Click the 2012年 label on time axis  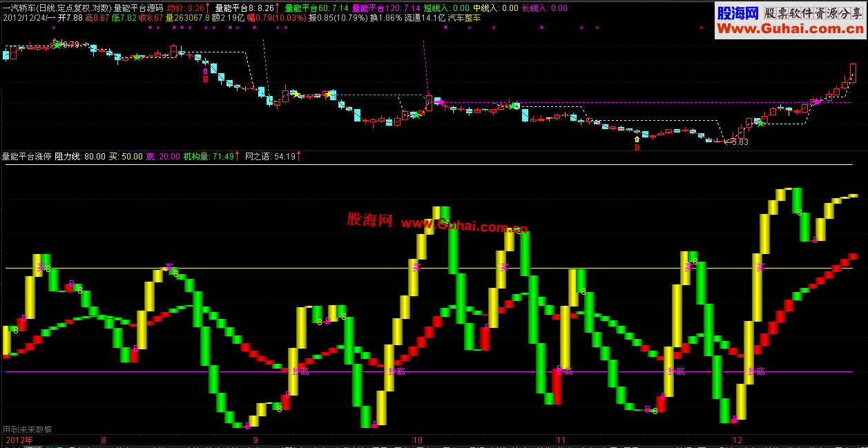click(x=19, y=440)
